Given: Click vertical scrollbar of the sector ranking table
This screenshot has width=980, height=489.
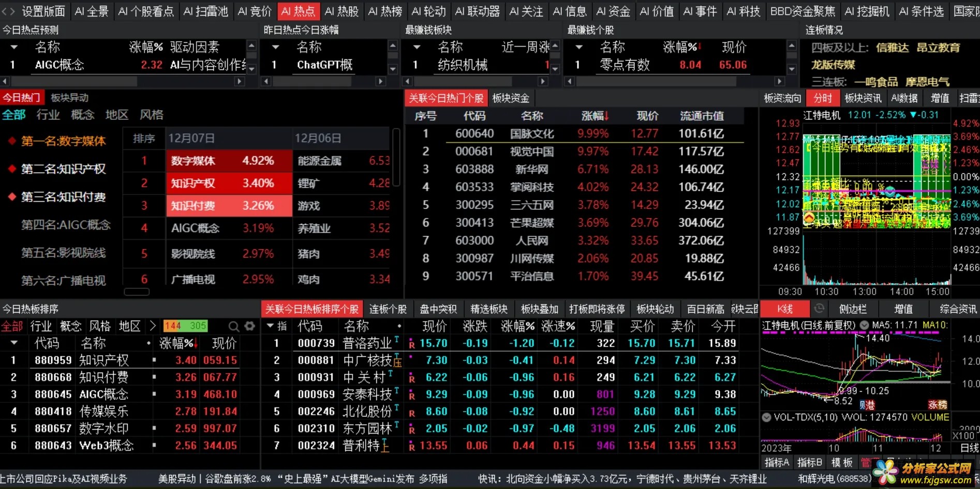Looking at the screenshot, I should pyautogui.click(x=396, y=157).
